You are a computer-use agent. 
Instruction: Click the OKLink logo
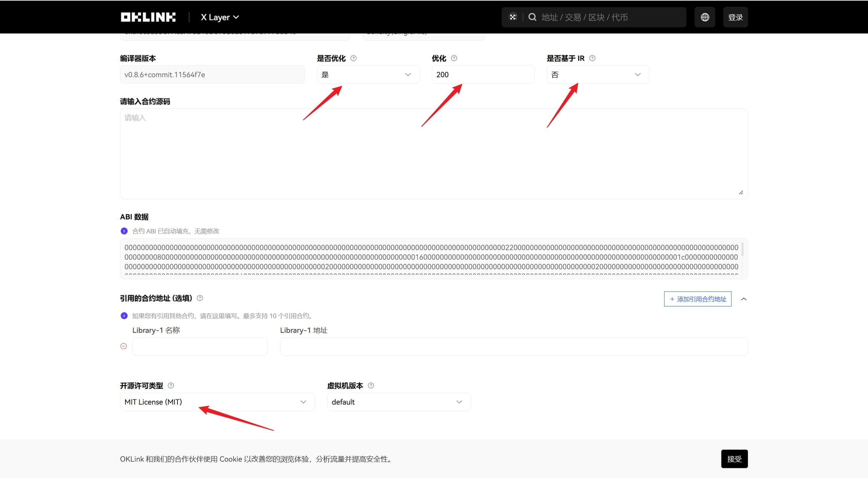[148, 17]
